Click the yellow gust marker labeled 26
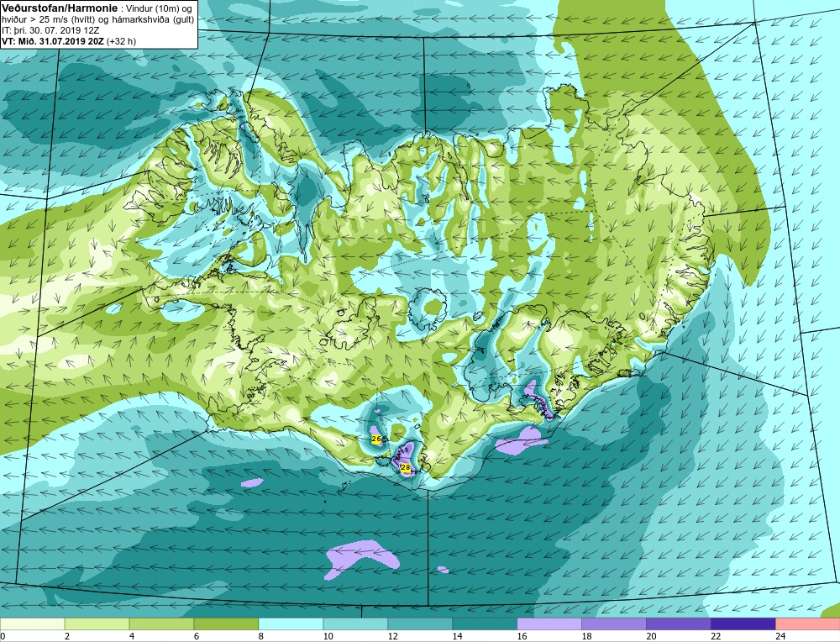The width and height of the screenshot is (840, 642). 376,439
